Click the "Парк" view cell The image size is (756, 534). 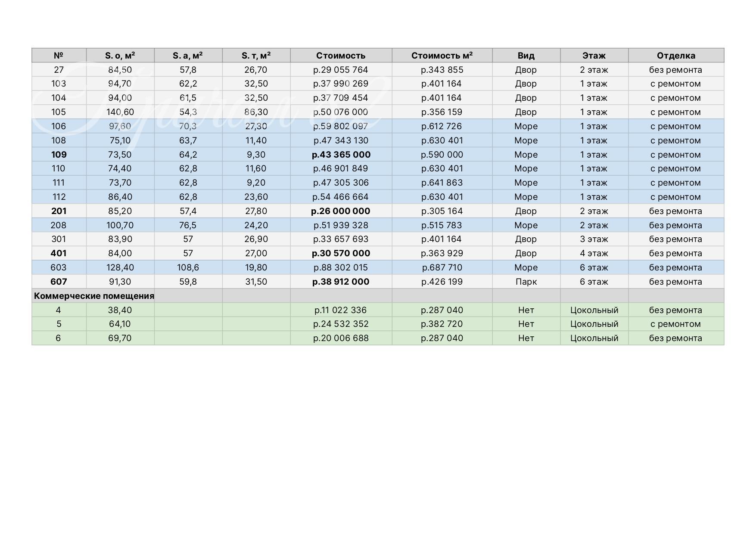(x=526, y=282)
